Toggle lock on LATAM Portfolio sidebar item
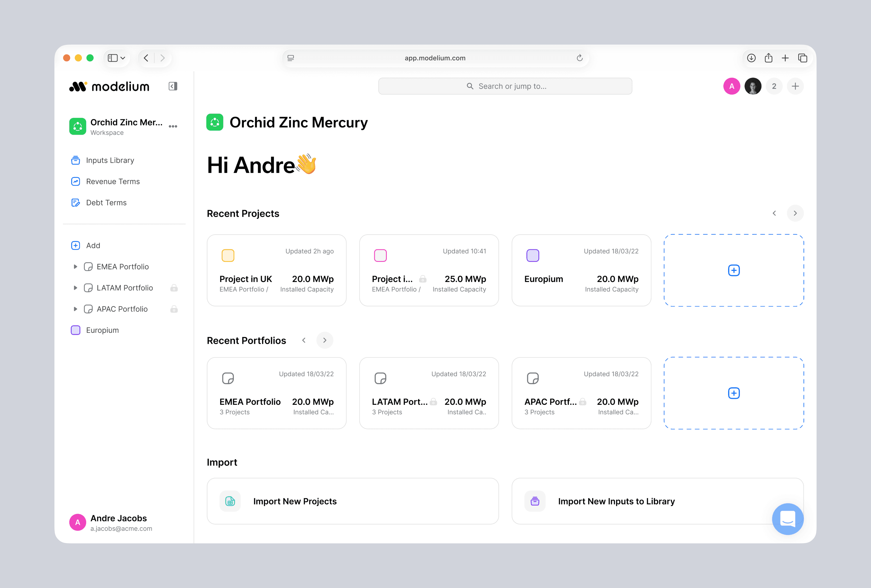Screen dimensions: 871x588 point(174,288)
